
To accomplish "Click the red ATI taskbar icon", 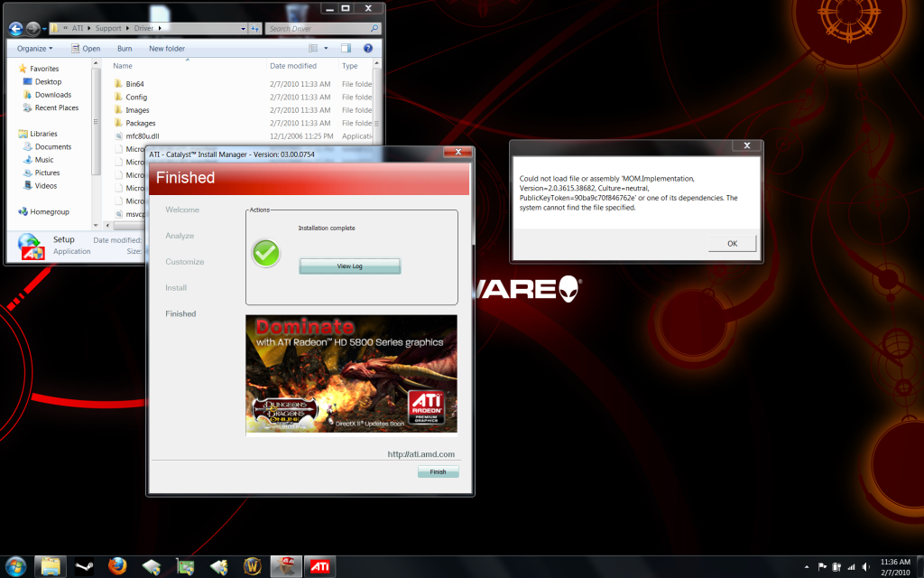I will pyautogui.click(x=320, y=567).
